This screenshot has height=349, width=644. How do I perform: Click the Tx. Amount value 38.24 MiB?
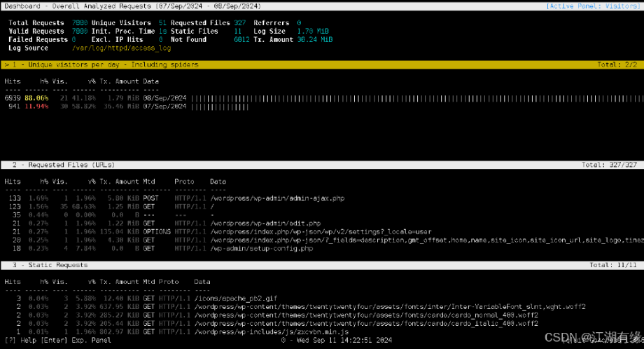pos(315,39)
